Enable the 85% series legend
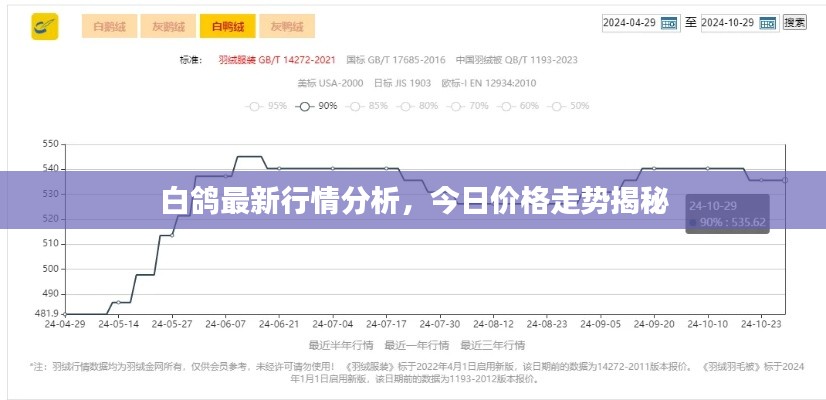This screenshot has width=826, height=400. click(x=368, y=106)
